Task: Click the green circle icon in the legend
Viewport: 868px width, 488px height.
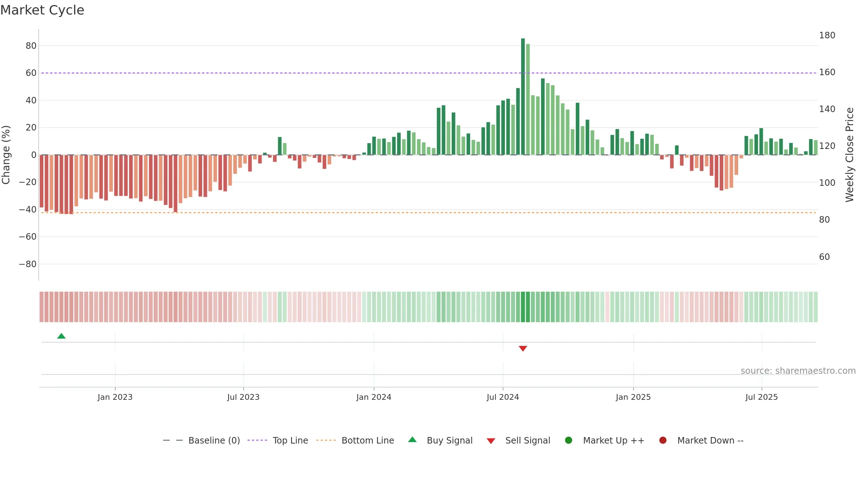Action: (569, 440)
